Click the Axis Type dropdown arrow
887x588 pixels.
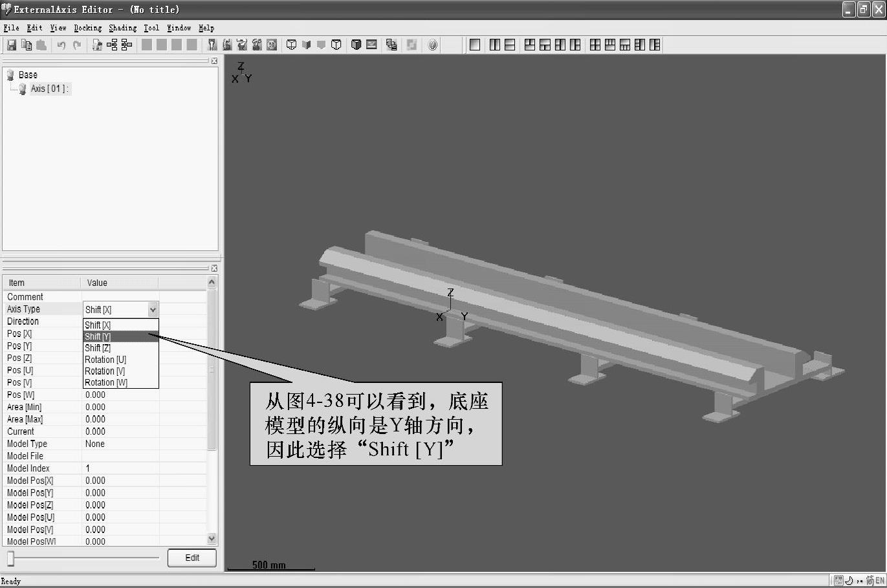tap(153, 310)
